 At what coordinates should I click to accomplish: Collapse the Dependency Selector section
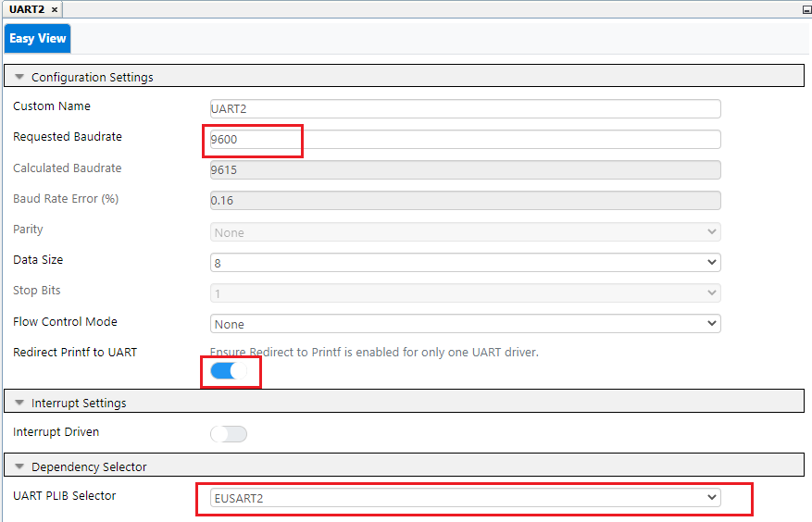click(x=19, y=466)
